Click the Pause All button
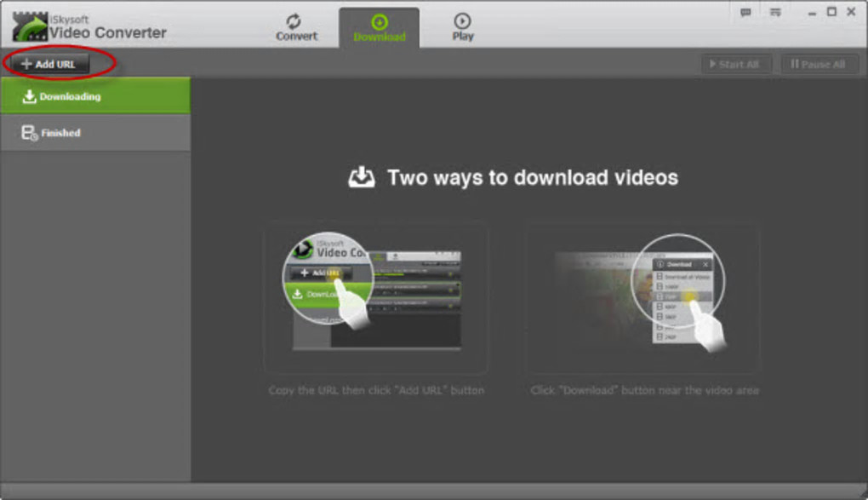This screenshot has height=500, width=868. point(819,64)
